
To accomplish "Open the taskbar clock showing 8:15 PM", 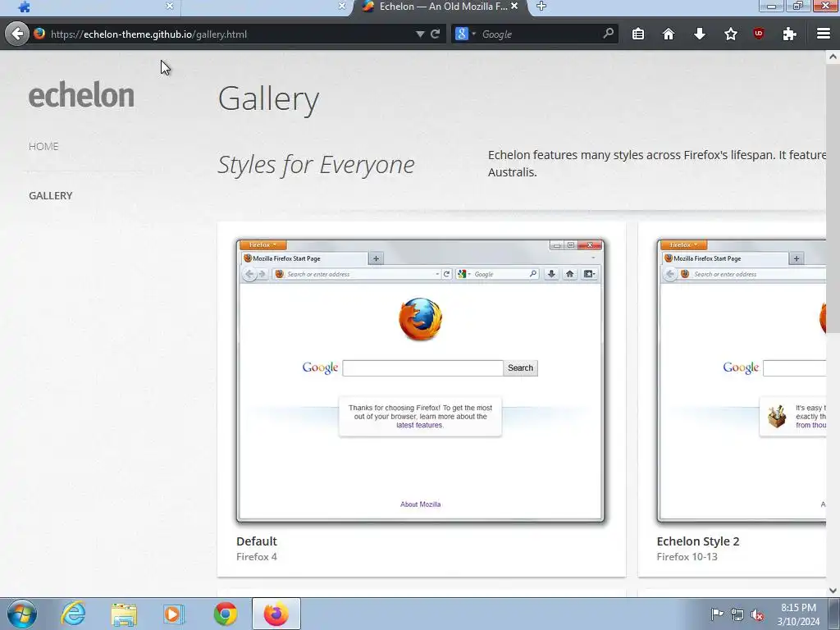I will click(x=798, y=614).
